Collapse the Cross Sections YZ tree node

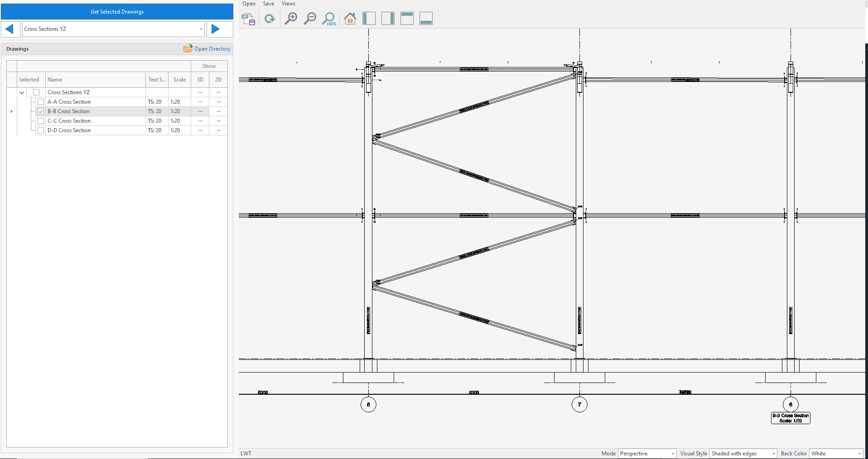pyautogui.click(x=22, y=92)
